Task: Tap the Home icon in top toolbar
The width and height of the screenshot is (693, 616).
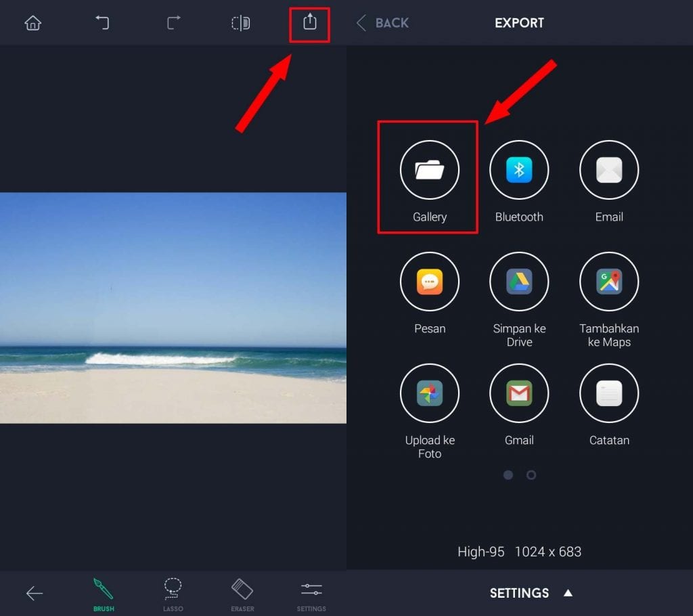Action: (x=33, y=23)
